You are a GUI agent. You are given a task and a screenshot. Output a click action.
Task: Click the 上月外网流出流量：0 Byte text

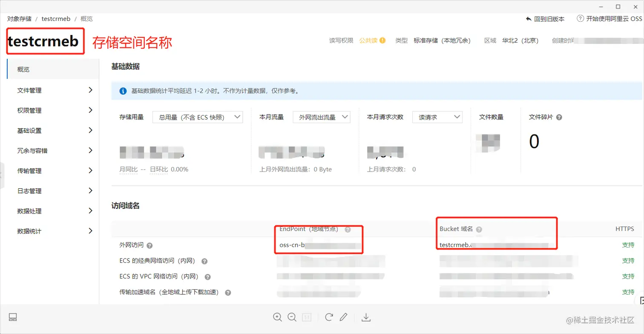coord(296,169)
